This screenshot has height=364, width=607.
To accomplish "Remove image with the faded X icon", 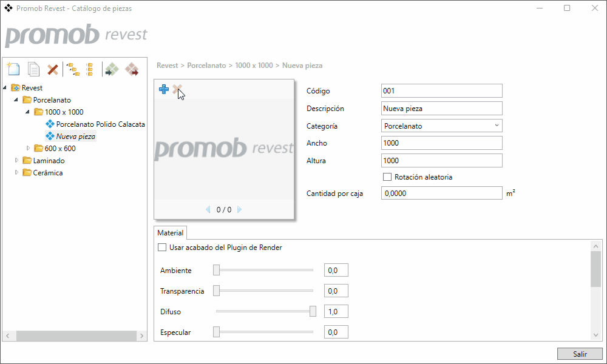I will pyautogui.click(x=177, y=89).
